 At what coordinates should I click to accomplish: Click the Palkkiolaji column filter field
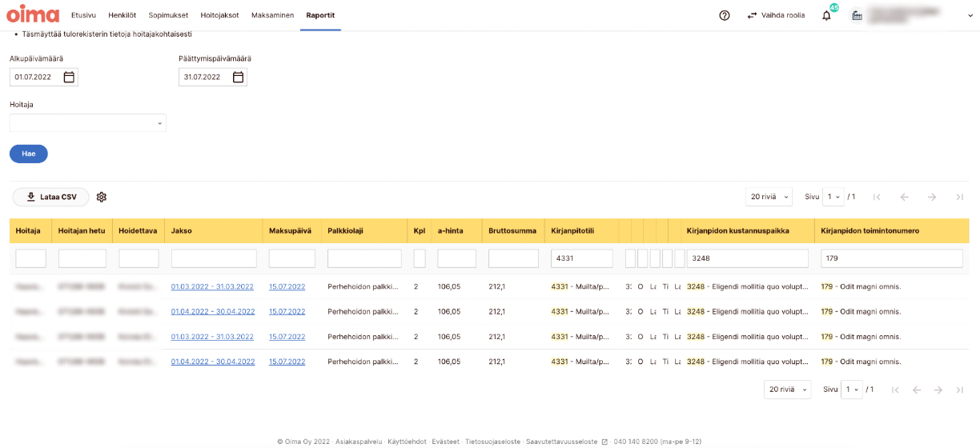pyautogui.click(x=364, y=258)
